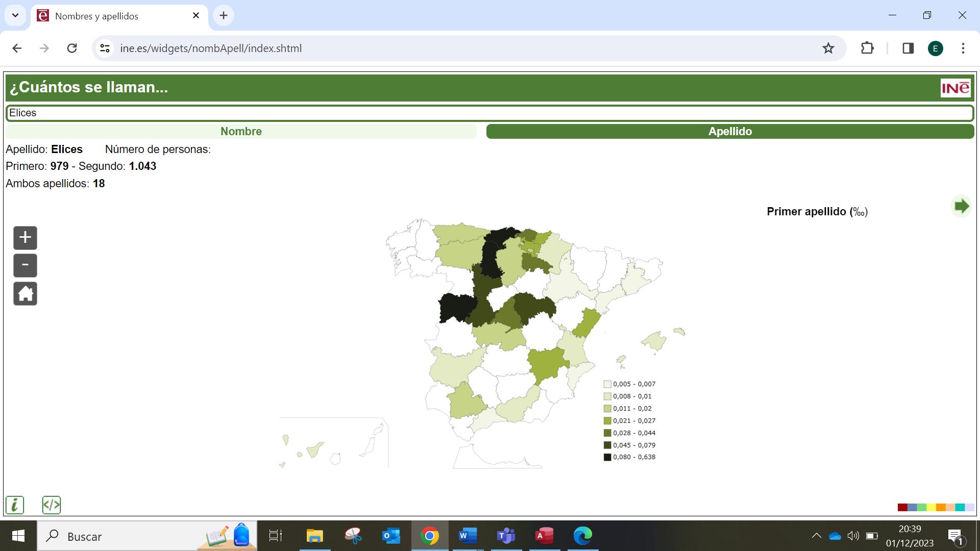Click the name search field containing Elices
Image resolution: width=980 pixels, height=551 pixels.
pos(489,113)
